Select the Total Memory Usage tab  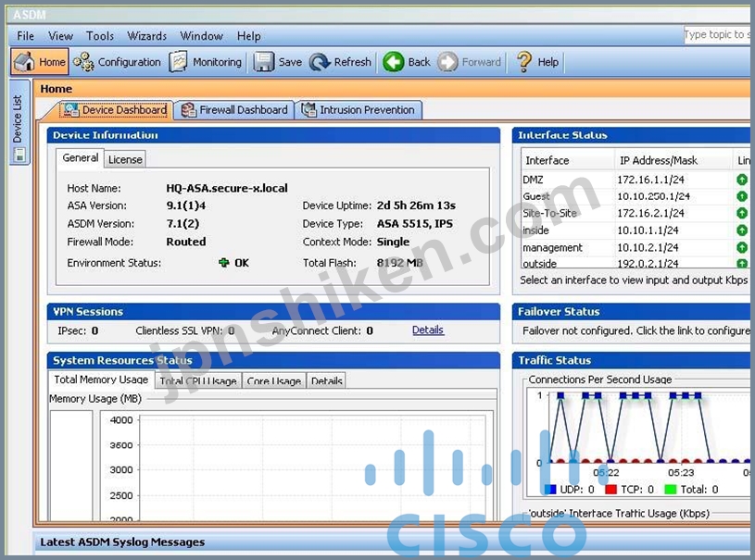[101, 380]
